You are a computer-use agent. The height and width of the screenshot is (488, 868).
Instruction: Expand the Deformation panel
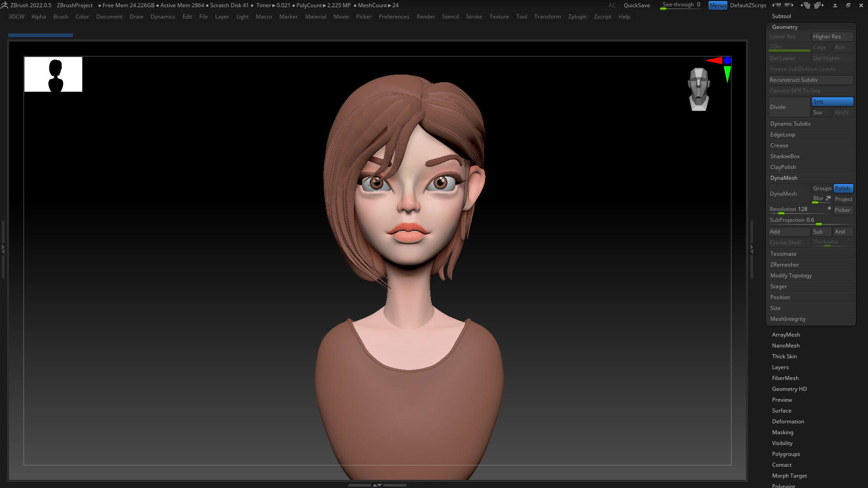[788, 421]
